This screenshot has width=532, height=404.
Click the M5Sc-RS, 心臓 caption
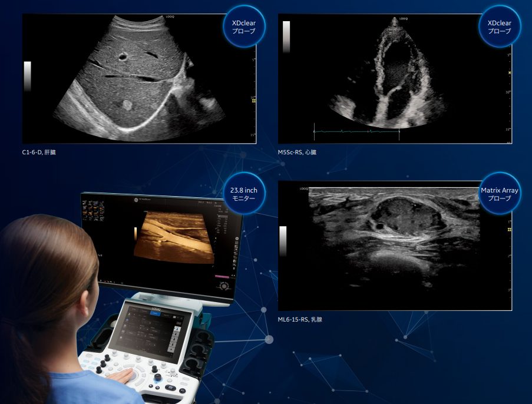pos(297,152)
